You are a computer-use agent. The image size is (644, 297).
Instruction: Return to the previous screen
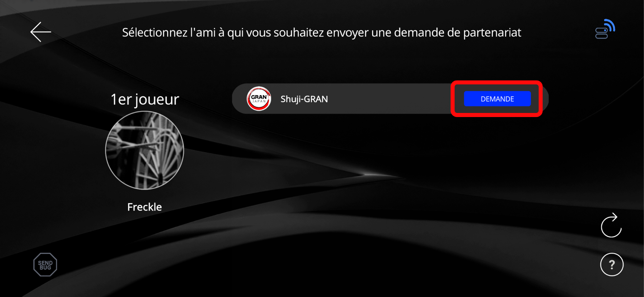pyautogui.click(x=41, y=32)
